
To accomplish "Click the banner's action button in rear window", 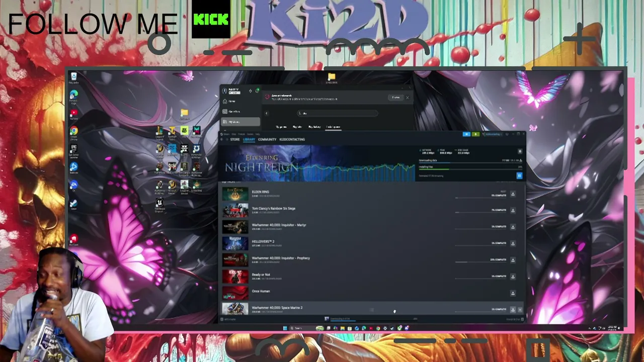I will pyautogui.click(x=396, y=98).
